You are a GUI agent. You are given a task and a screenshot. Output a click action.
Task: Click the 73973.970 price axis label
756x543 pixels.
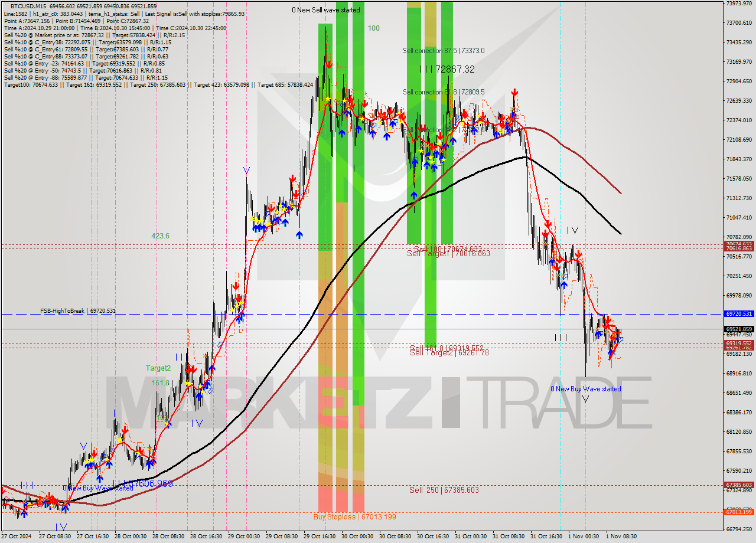point(739,4)
